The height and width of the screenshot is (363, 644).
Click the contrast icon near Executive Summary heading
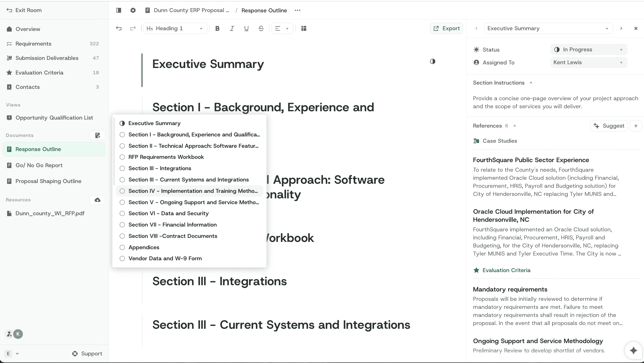[x=432, y=61]
